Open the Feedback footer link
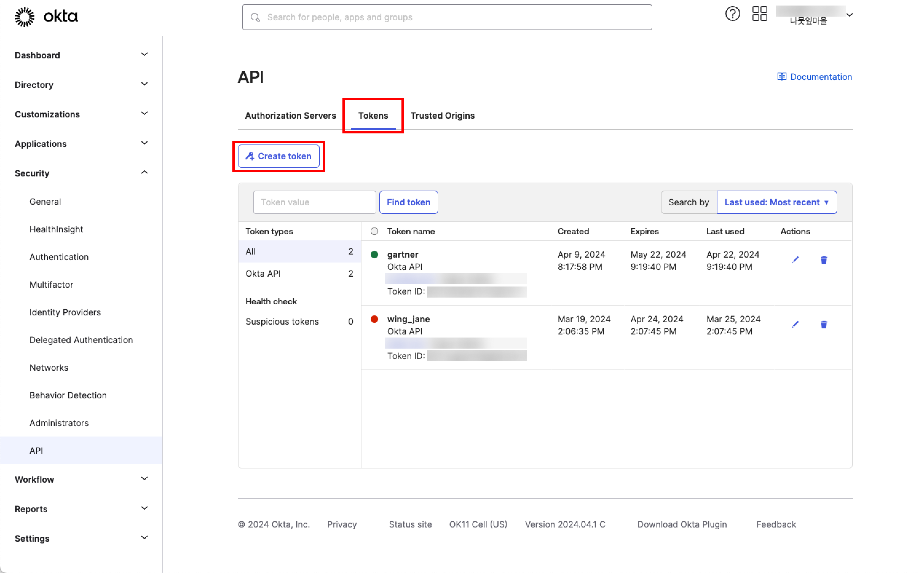 [x=776, y=524]
